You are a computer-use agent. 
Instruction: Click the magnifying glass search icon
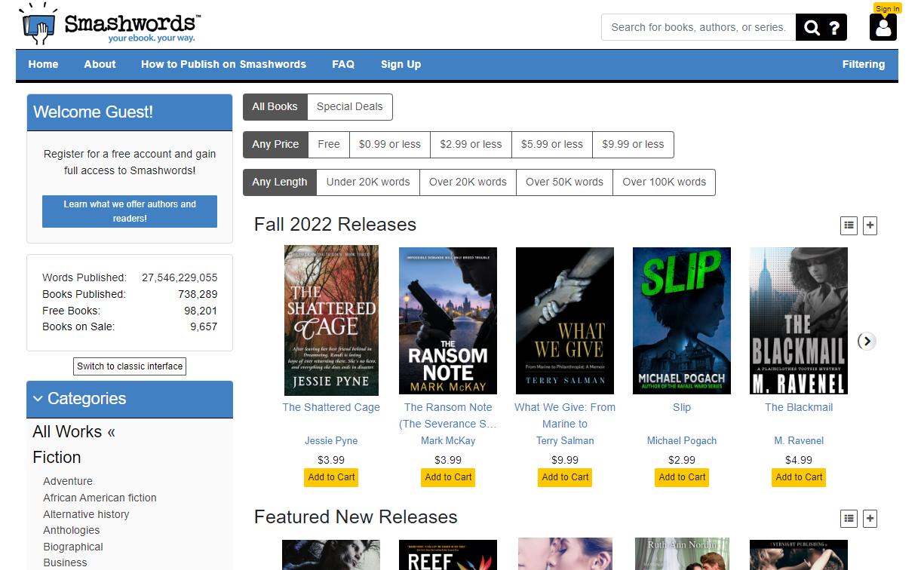(x=812, y=28)
